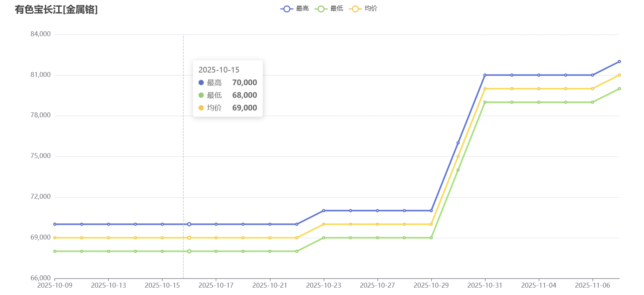The width and height of the screenshot is (644, 295).
Task: Click the green 最低 legend marker icon
Action: coord(321,9)
